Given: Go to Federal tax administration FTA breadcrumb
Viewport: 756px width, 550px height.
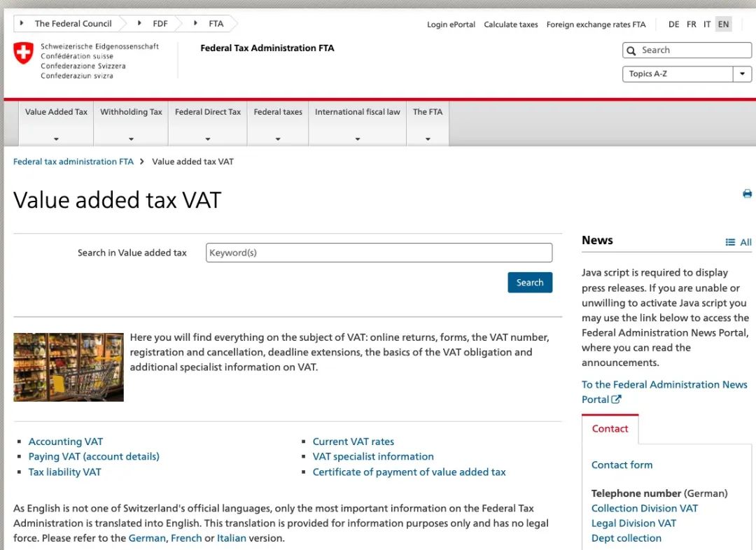Looking at the screenshot, I should point(73,162).
